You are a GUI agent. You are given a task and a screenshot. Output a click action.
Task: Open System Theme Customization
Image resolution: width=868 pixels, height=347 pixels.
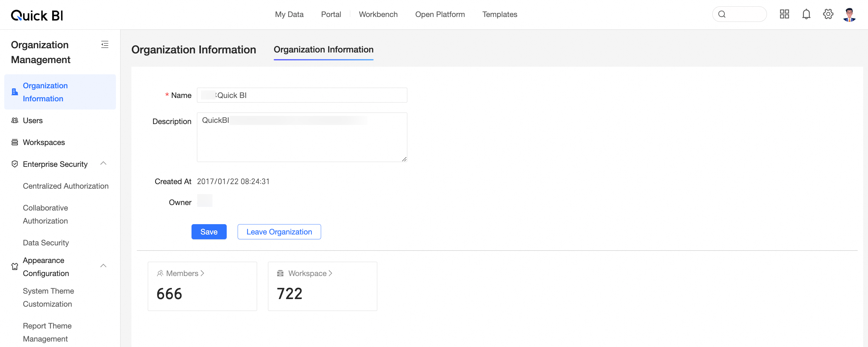[x=49, y=298]
